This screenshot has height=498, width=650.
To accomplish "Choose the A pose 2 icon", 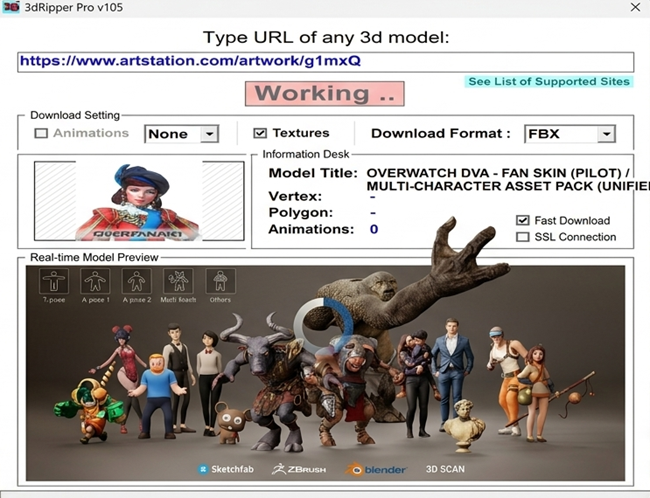I will pos(136,281).
